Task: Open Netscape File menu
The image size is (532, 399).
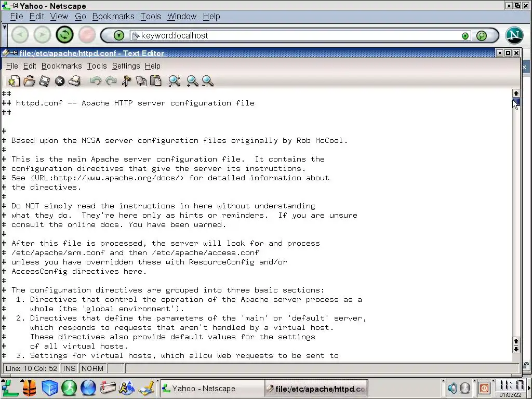Action: [16, 16]
